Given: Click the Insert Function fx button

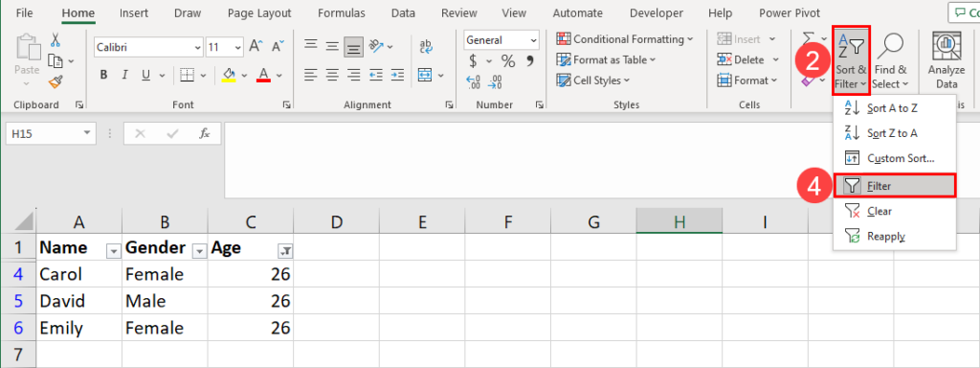Looking at the screenshot, I should (205, 133).
